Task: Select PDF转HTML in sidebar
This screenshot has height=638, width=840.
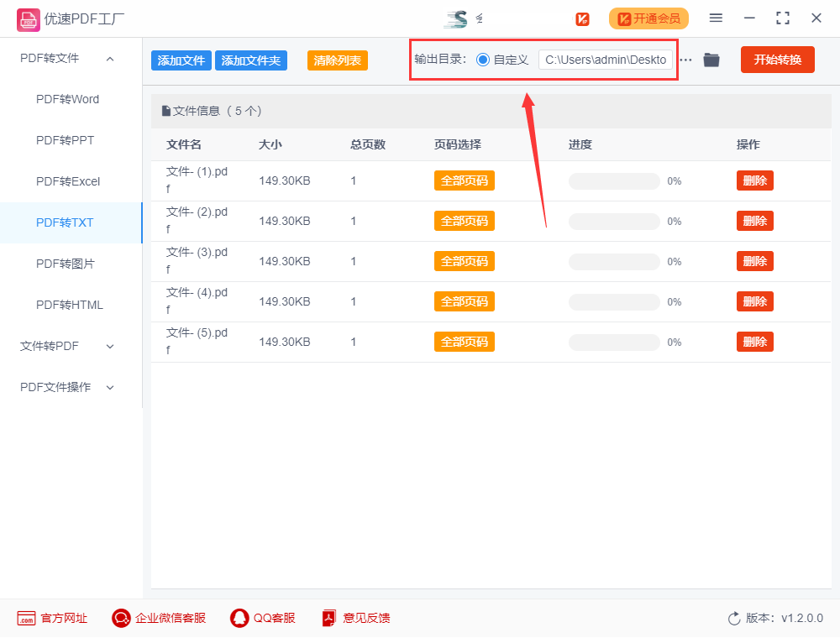Action: point(70,305)
